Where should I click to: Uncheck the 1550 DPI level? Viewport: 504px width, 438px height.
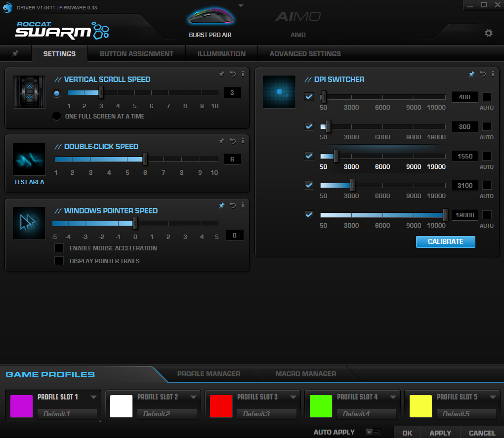tap(309, 156)
